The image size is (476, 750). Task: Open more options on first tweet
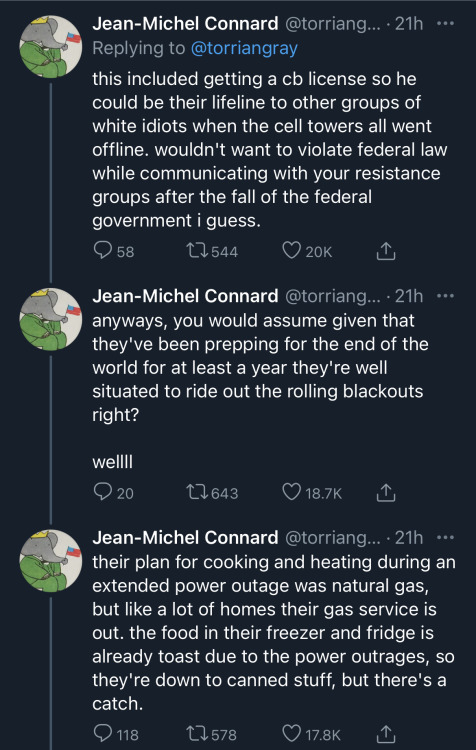coord(445,23)
